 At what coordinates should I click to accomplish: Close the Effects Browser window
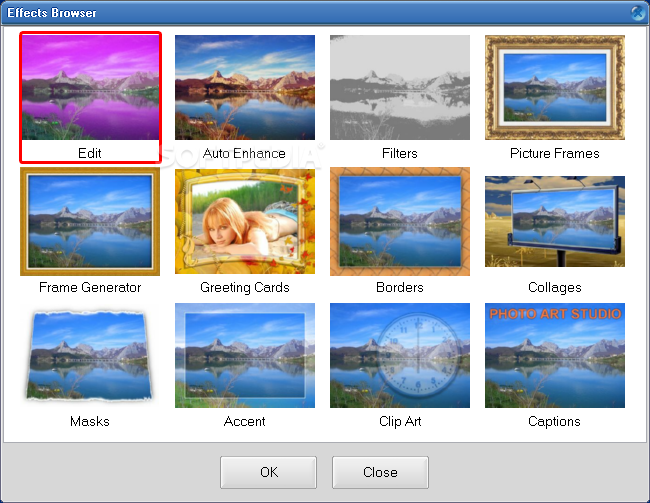click(638, 13)
